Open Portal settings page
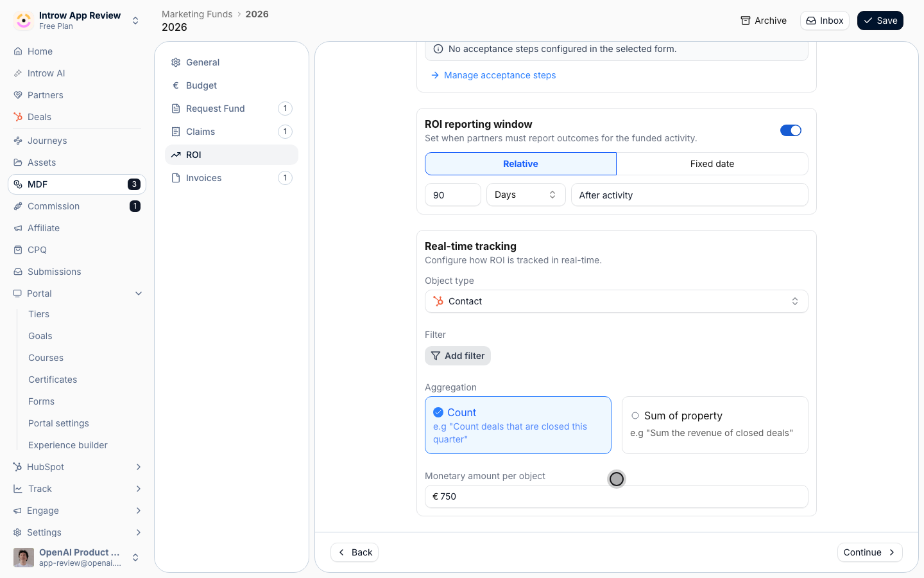The image size is (924, 578). coord(58,423)
